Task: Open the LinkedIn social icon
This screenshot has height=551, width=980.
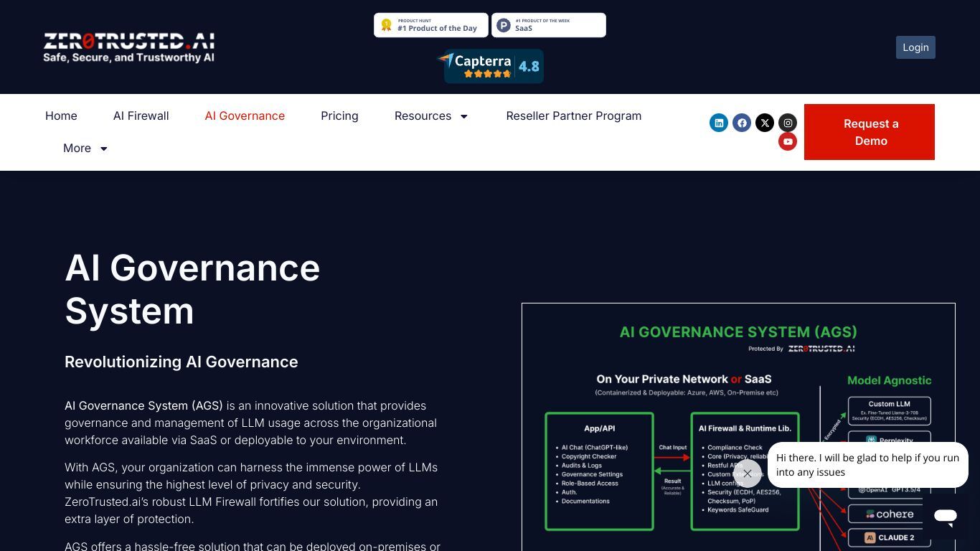Action: [719, 123]
